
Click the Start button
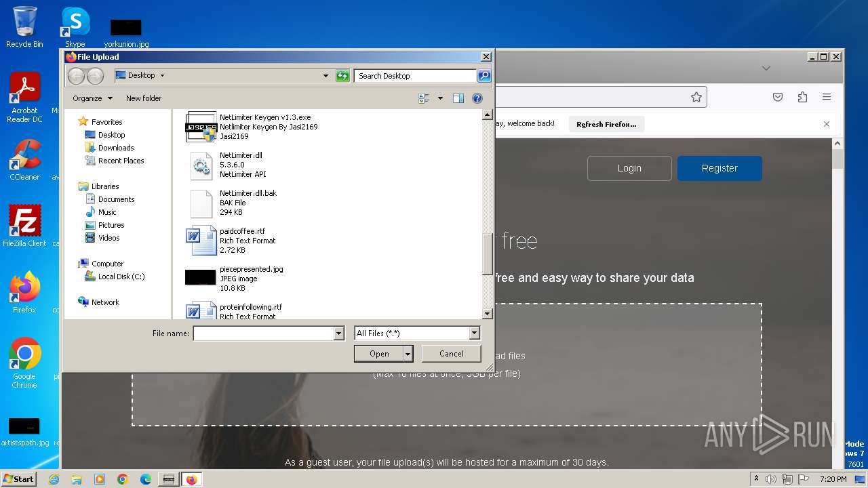pos(19,479)
